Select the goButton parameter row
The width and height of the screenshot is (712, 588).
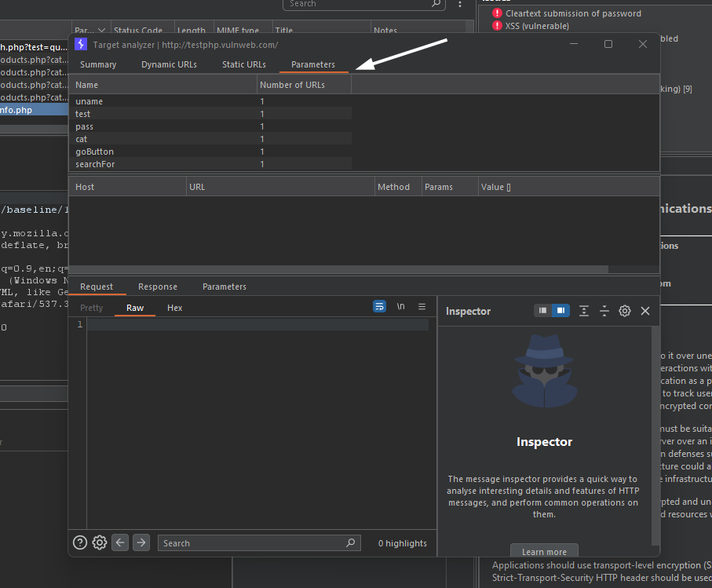click(210, 152)
